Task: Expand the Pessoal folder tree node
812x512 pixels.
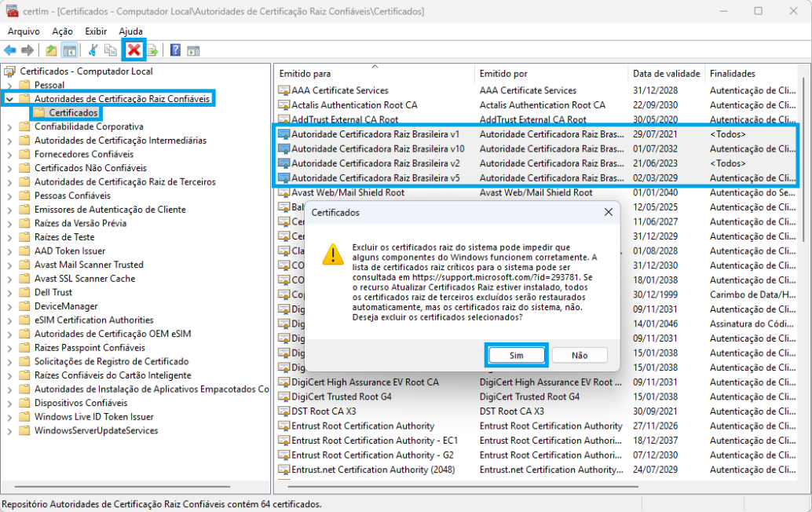Action: point(9,85)
